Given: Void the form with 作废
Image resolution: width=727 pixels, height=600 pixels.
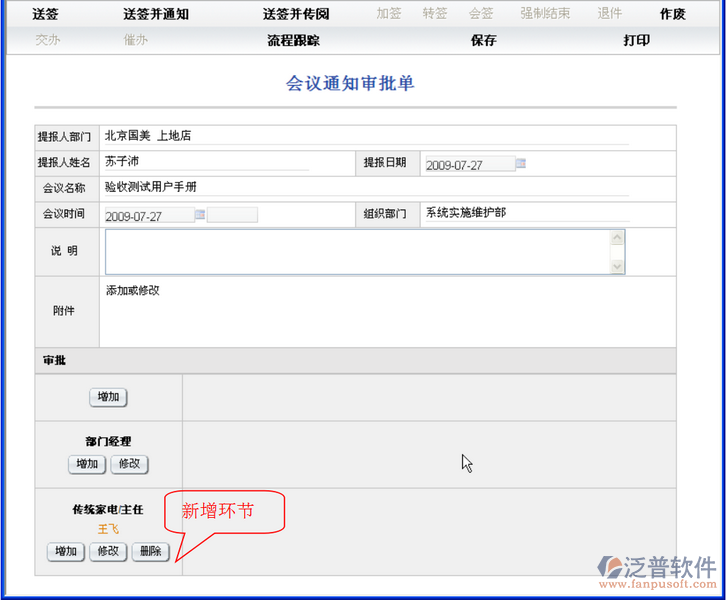Looking at the screenshot, I should 672,14.
